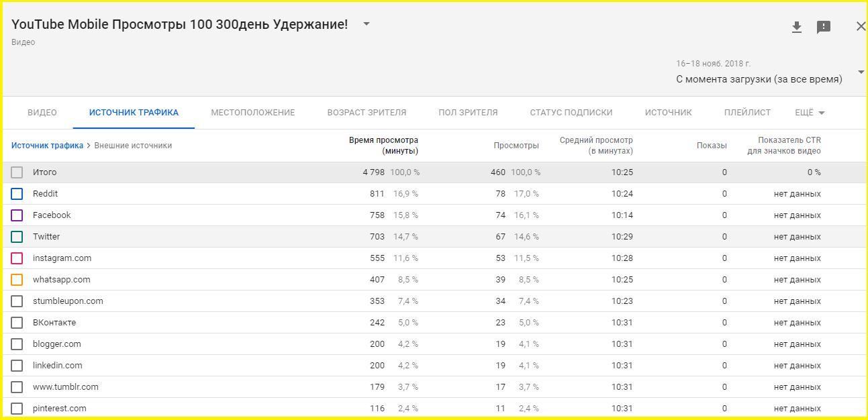868x420 pixels.
Task: Click the stumbleupon.com source name
Action: point(68,301)
